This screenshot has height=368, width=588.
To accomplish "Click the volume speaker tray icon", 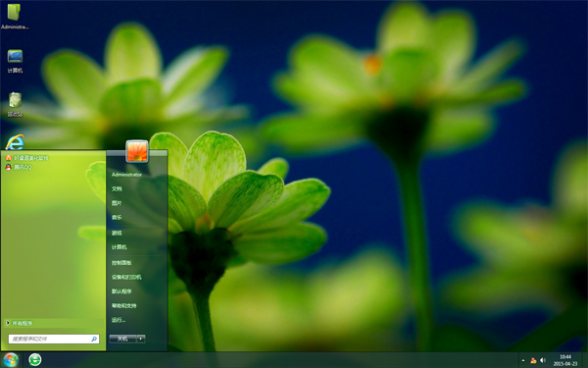I will pos(543,360).
